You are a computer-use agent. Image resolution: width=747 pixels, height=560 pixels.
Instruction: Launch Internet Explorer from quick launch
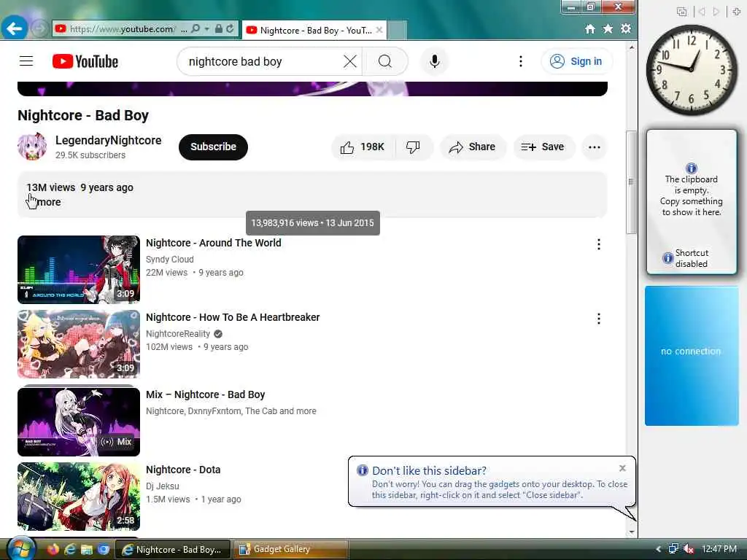[69, 549]
